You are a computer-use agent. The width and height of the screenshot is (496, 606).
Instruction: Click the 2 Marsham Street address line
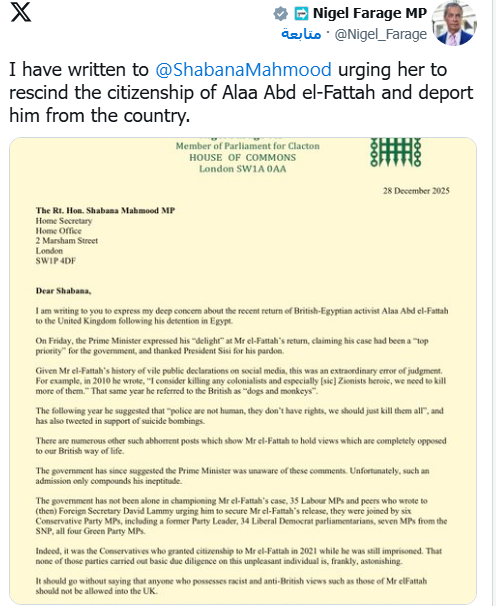[x=66, y=240]
